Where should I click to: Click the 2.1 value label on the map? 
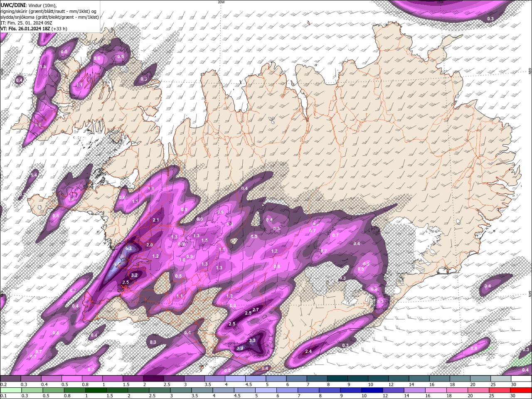click(156, 220)
